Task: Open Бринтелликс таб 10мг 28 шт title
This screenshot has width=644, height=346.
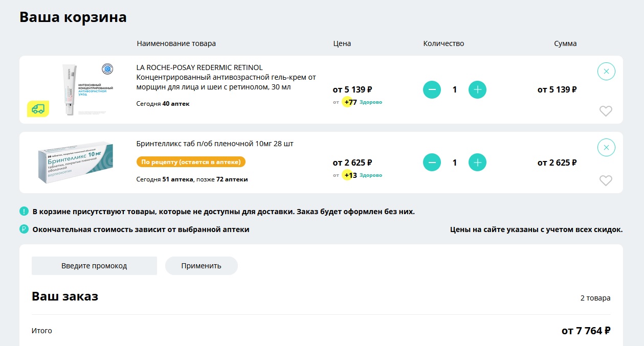Action: click(215, 144)
